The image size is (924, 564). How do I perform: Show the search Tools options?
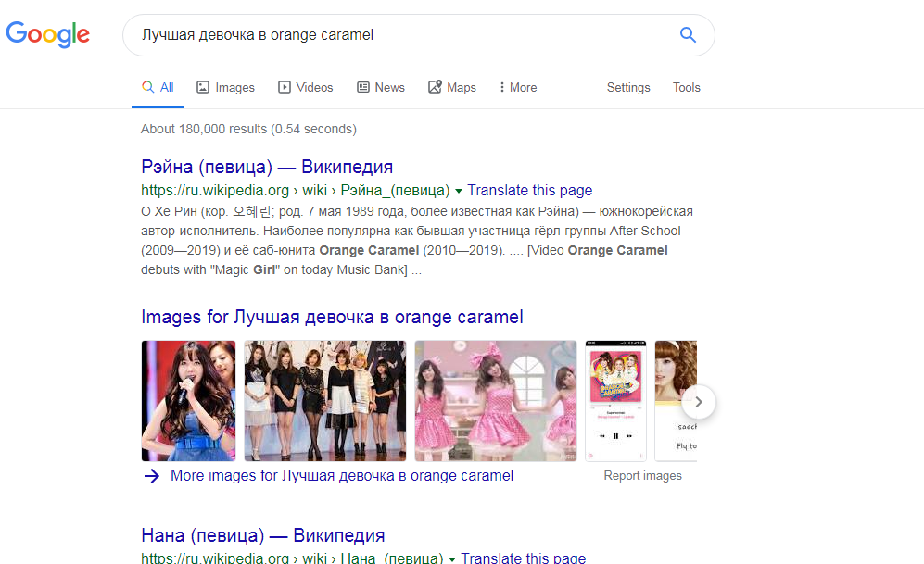[x=686, y=87]
